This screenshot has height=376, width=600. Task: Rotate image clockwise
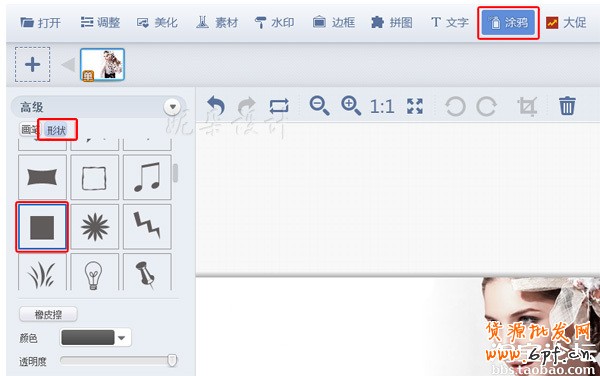click(x=487, y=106)
